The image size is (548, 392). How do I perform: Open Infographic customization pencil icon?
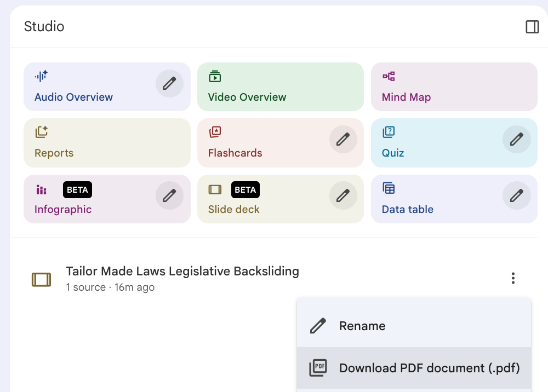pyautogui.click(x=169, y=195)
